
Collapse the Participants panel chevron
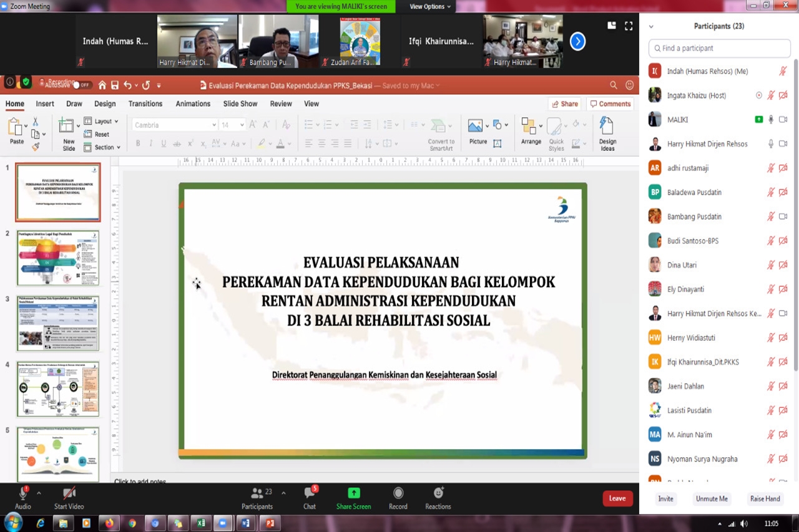click(x=651, y=27)
